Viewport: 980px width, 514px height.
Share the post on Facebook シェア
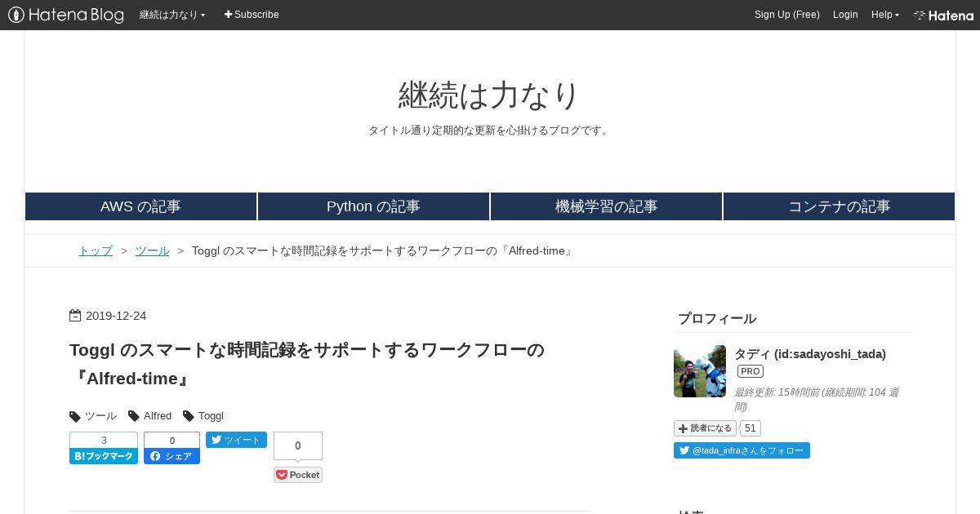point(171,456)
